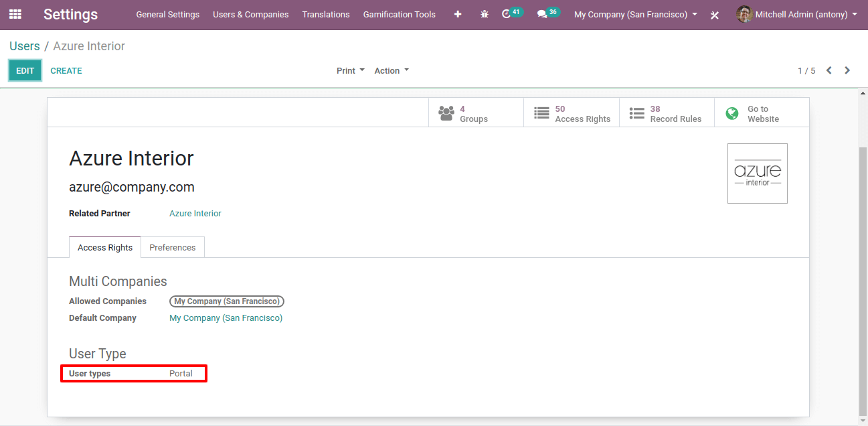The height and width of the screenshot is (426, 868).
Task: Click the Azure Interior logo thumbnail
Action: tap(758, 173)
